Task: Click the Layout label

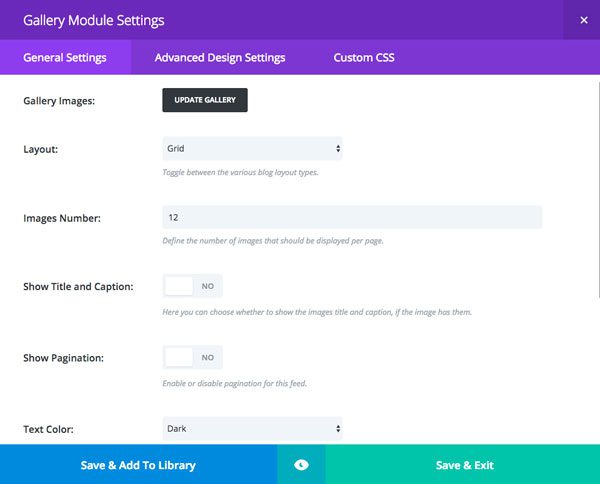Action: (41, 149)
